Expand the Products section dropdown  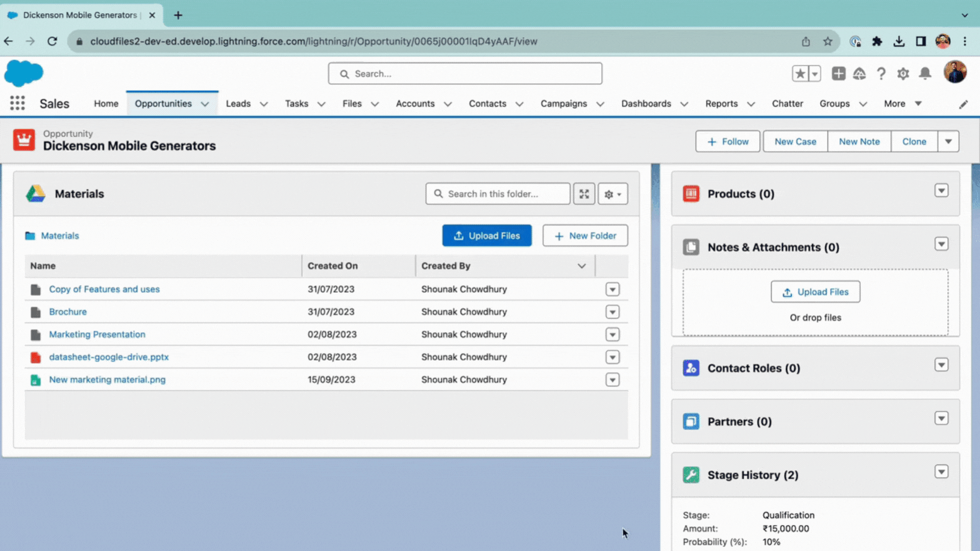point(942,191)
